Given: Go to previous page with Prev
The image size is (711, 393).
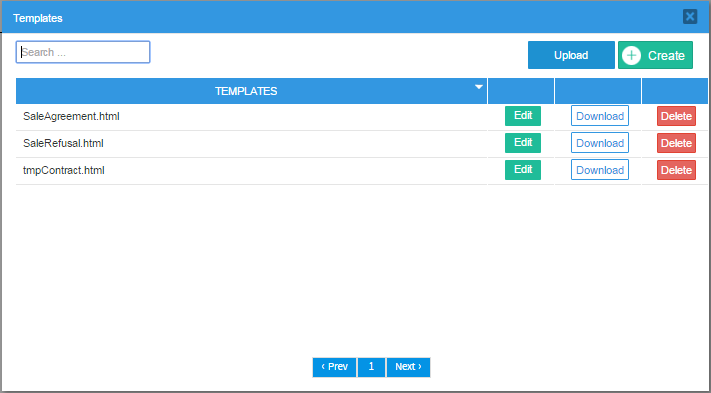Looking at the screenshot, I should 335,367.
